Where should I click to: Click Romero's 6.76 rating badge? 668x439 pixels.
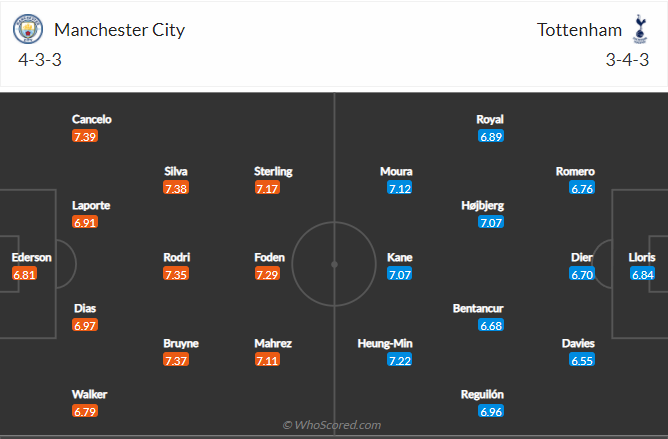582,188
